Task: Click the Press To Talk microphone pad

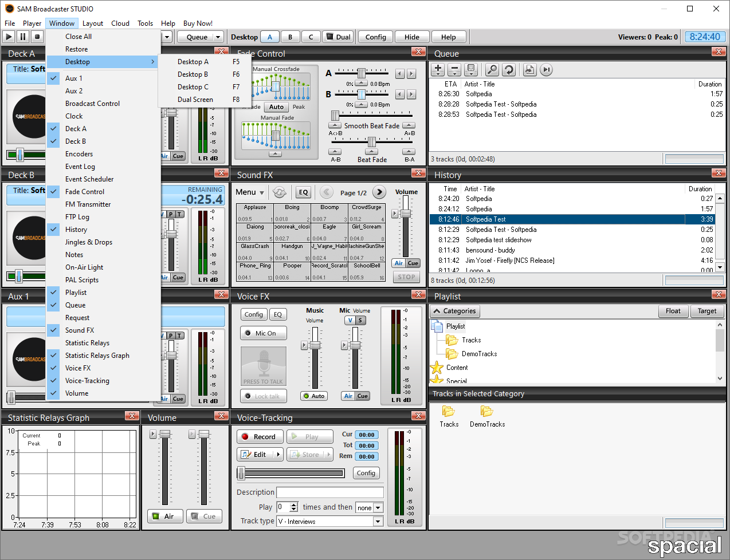Action: 264,366
